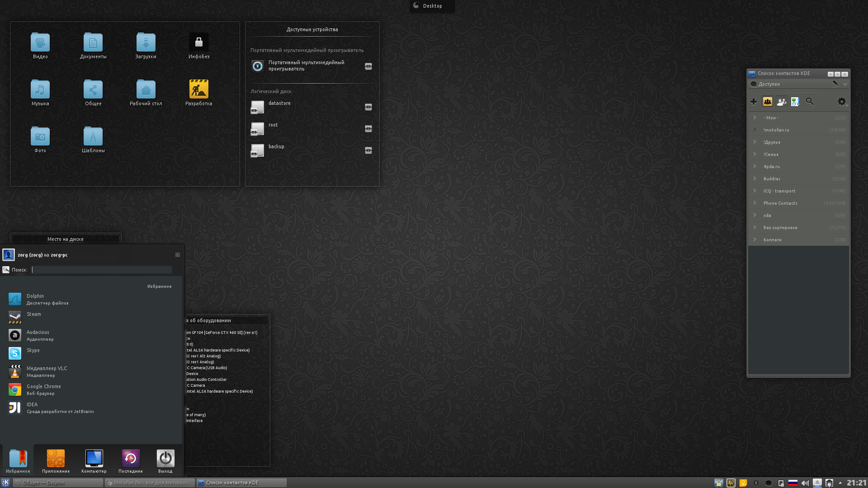Mount the datastore disk
Viewport: 868px width, 488px height.
pos(368,107)
